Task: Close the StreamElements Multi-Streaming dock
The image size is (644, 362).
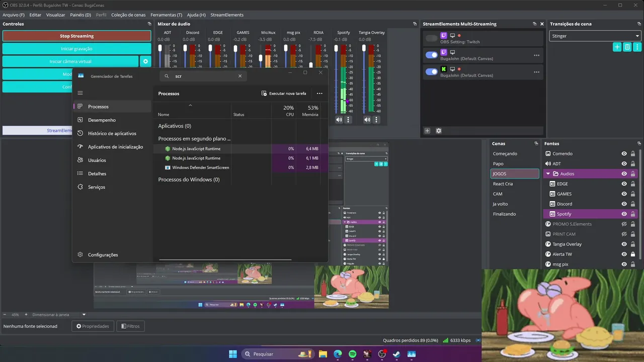Action: tap(542, 24)
